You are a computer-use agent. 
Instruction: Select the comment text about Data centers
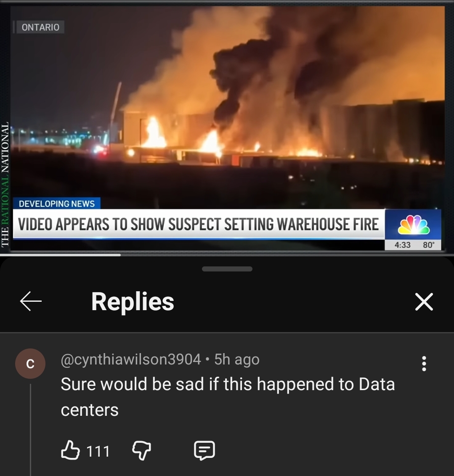click(x=228, y=397)
